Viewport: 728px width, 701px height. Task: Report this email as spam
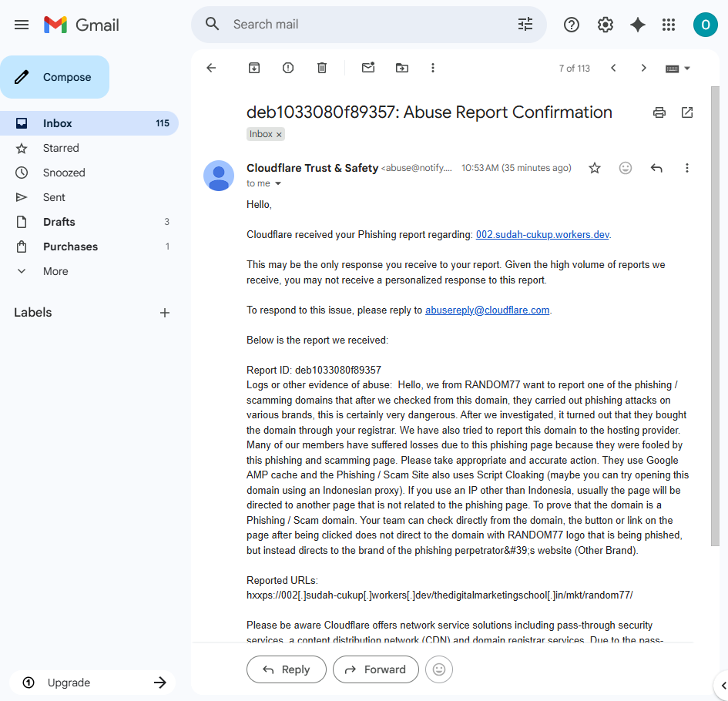pyautogui.click(x=288, y=69)
